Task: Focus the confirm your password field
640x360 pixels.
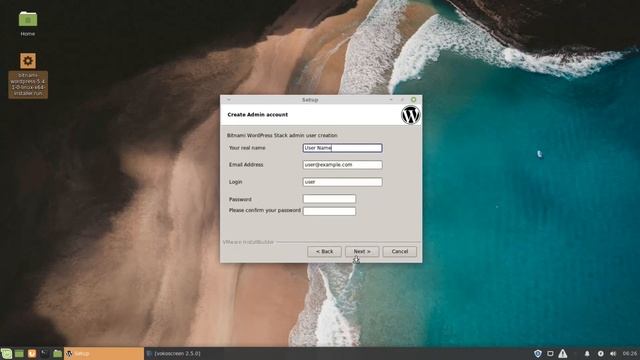Action: coord(329,211)
